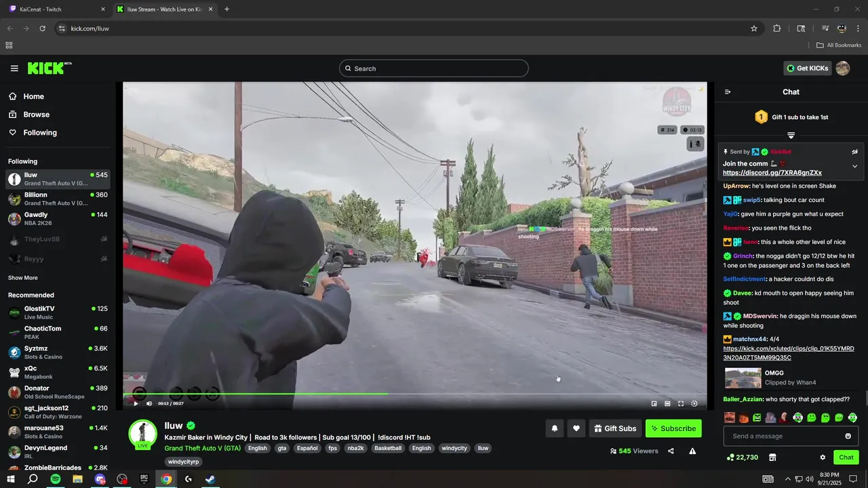Expand the gift leaderboard chevron

[791, 136]
